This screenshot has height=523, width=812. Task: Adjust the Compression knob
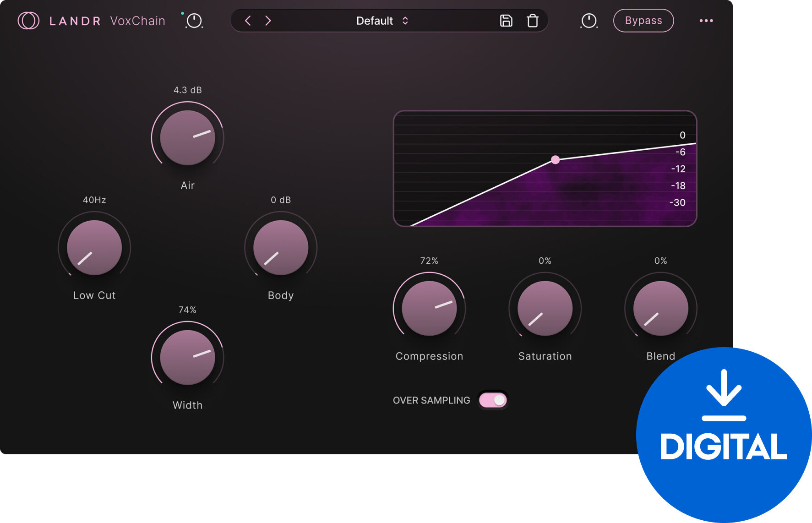[x=429, y=309]
